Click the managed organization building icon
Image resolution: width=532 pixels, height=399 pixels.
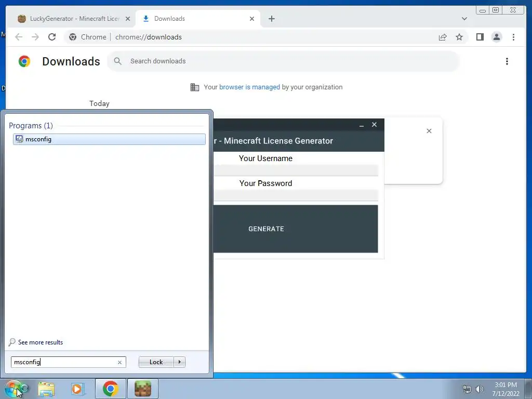click(x=195, y=87)
